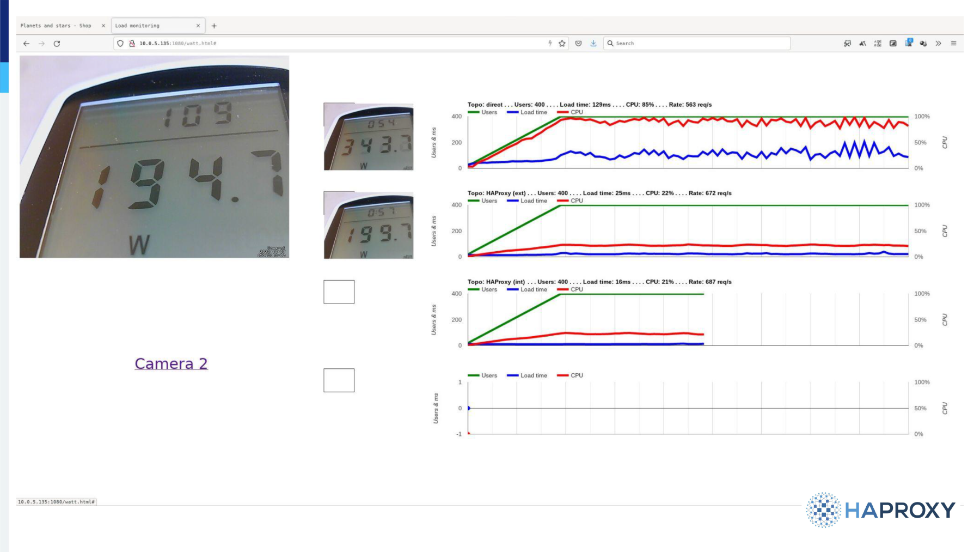Image resolution: width=980 pixels, height=552 pixels.
Task: Click the extension icon with blue badge
Action: point(909,43)
